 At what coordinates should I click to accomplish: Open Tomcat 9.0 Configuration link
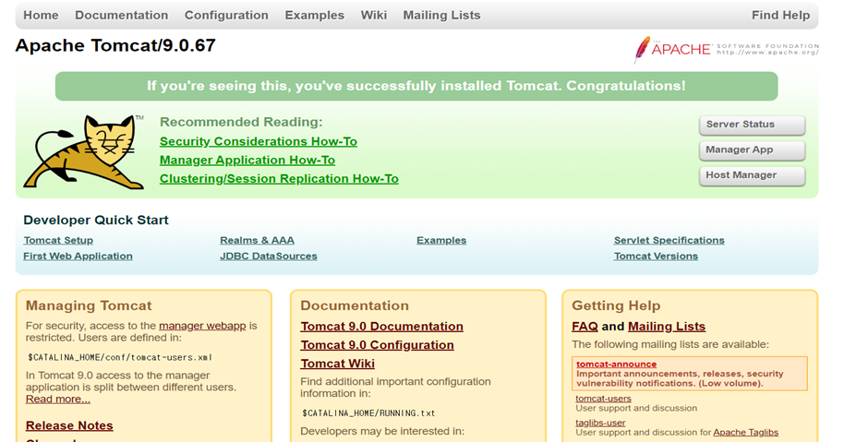[x=377, y=345]
